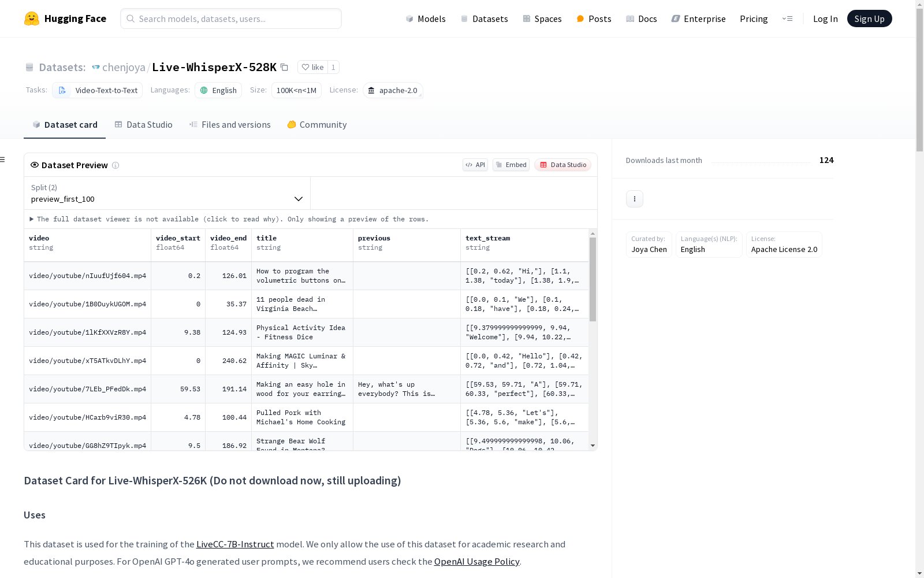Click the 100K<n<1M size tag
The height and width of the screenshot is (578, 924).
click(x=296, y=90)
